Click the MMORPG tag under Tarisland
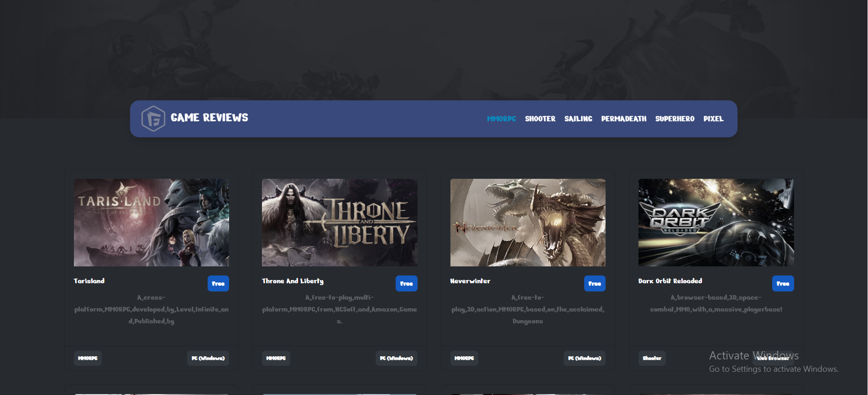 point(88,358)
